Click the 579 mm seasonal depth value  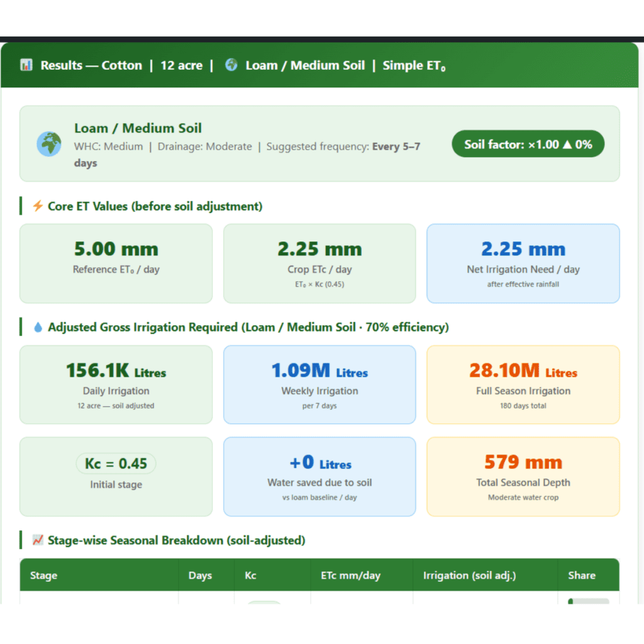coord(523,462)
